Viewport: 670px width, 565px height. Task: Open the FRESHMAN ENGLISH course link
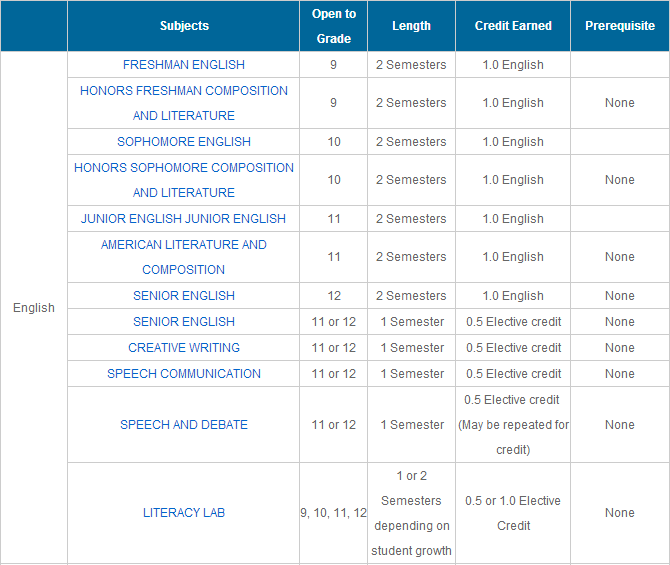point(183,65)
